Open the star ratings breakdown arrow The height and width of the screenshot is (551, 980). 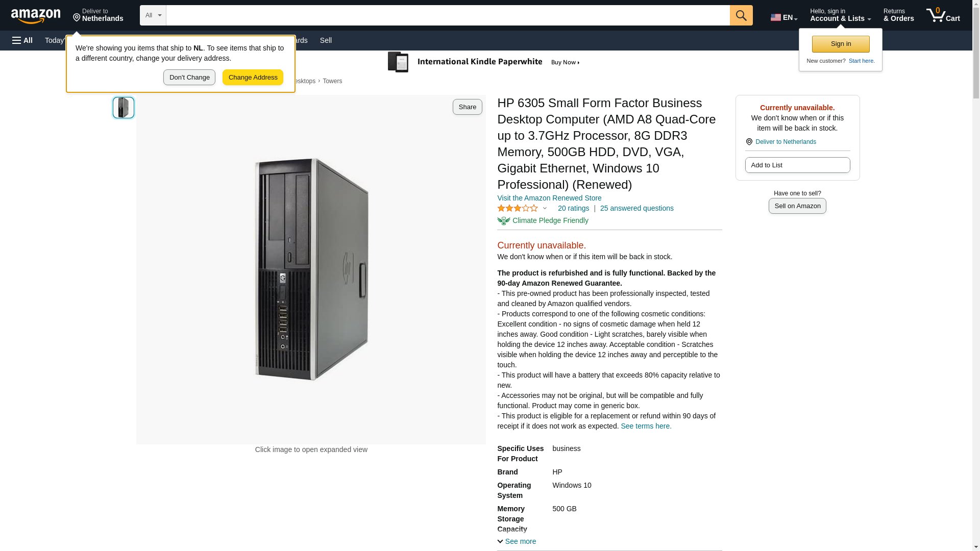point(545,208)
